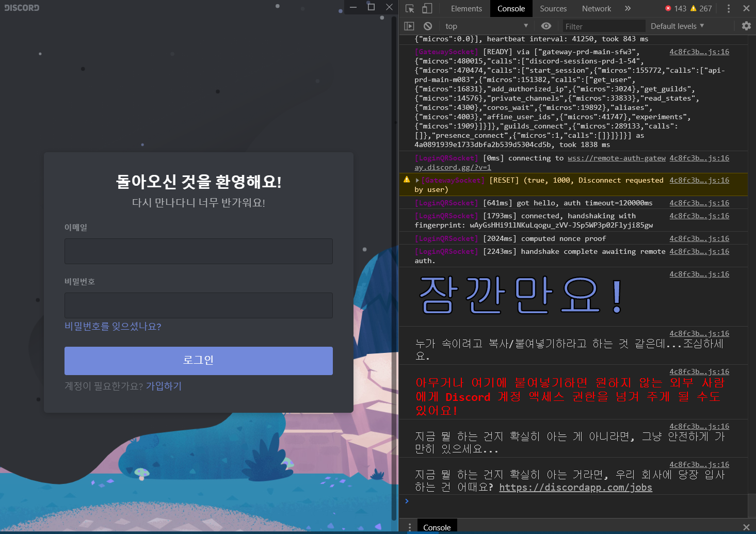Open the drawer three-dot menu

tap(410, 527)
